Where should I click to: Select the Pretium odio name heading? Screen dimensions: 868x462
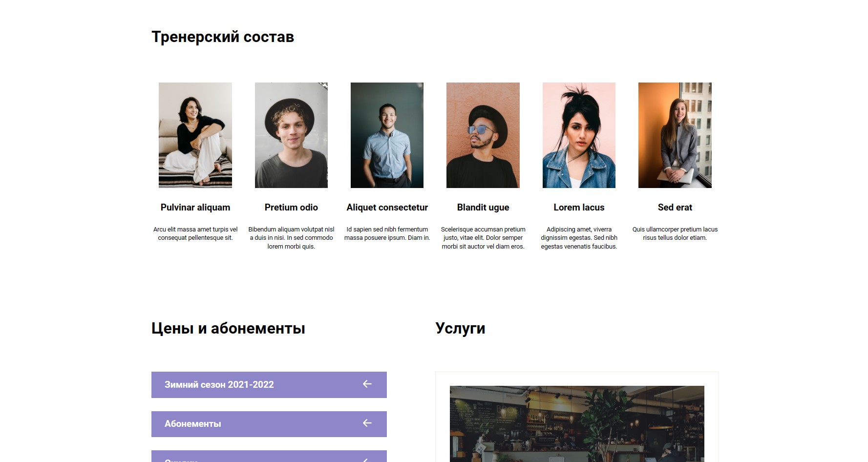point(291,208)
